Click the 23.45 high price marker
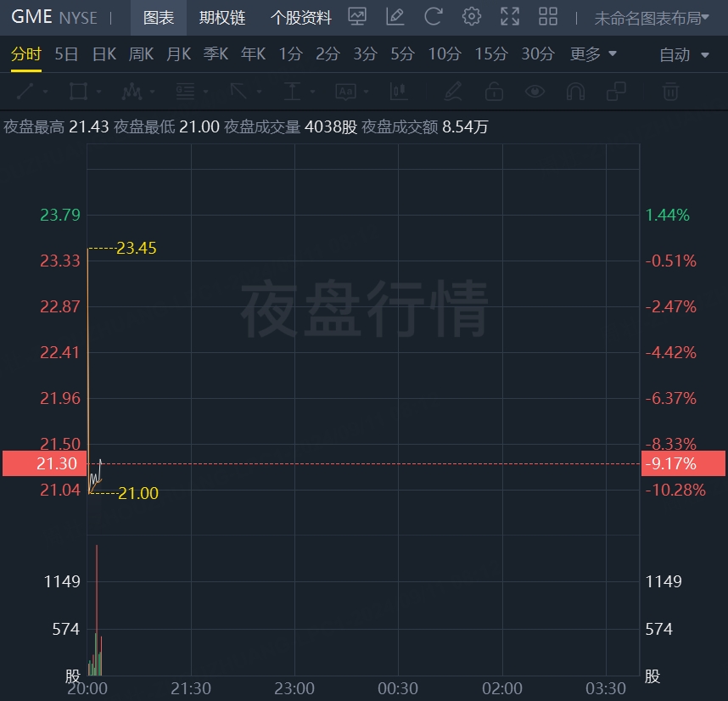Screen dimensions: 728x701 click(137, 248)
